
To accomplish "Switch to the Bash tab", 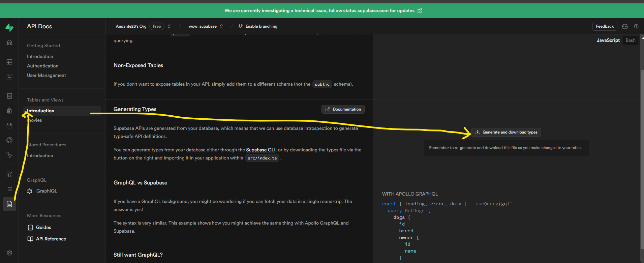I will tap(631, 40).
